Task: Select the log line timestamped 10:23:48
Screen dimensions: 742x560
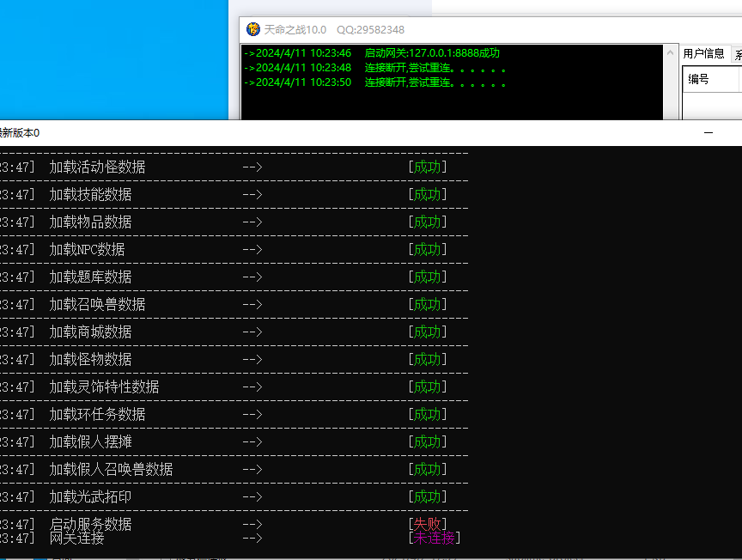Action: 374,68
